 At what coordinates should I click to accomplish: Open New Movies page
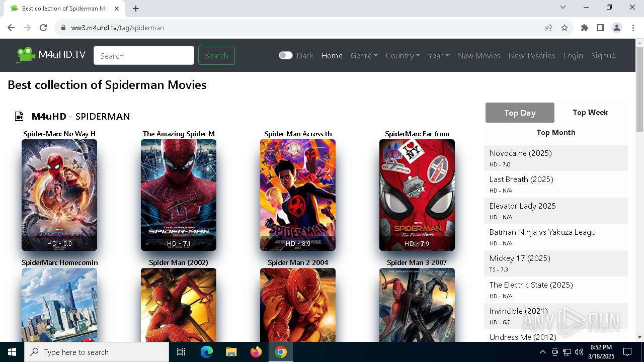click(478, 56)
